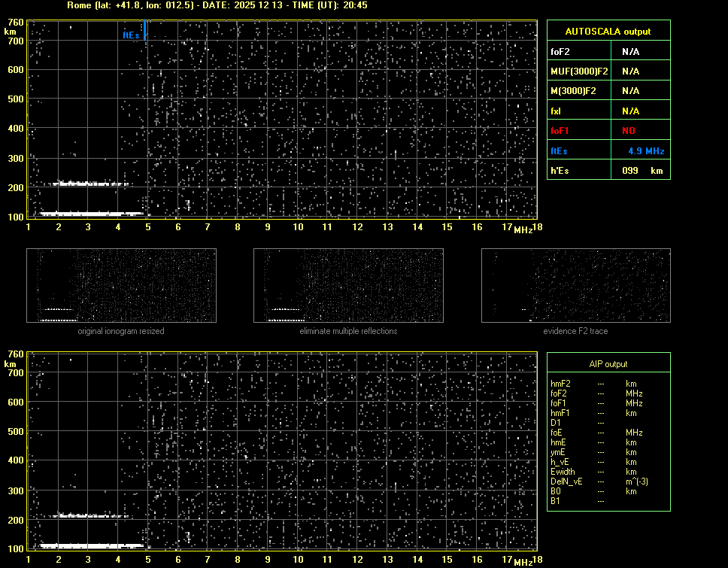Viewport: 728px width, 568px height.
Task: Select the ftEs 4.9 MHz value
Action: tap(646, 151)
